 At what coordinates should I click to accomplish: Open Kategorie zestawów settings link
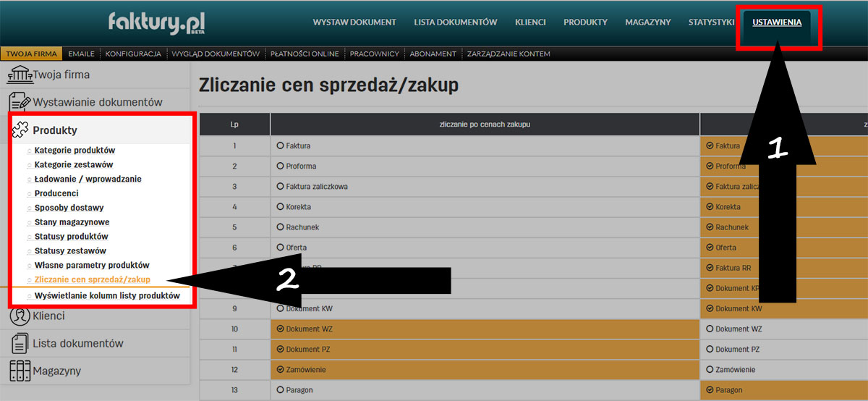click(74, 165)
